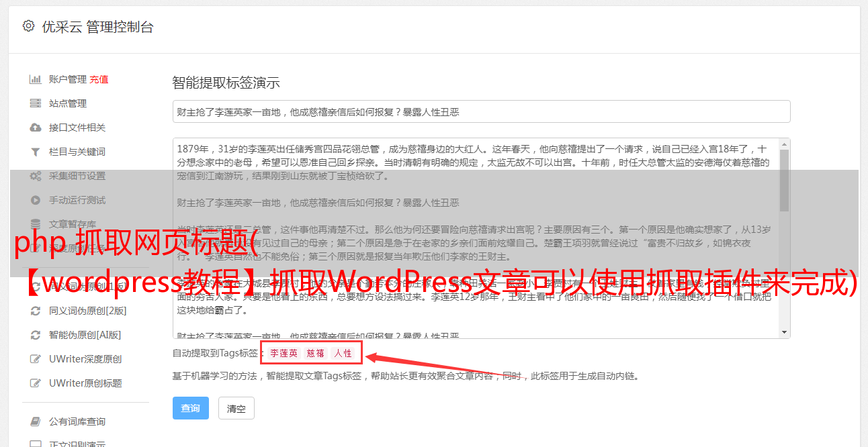868x447 pixels.
Task: Click the 自动提取到Tags标签 label
Action: [x=218, y=353]
